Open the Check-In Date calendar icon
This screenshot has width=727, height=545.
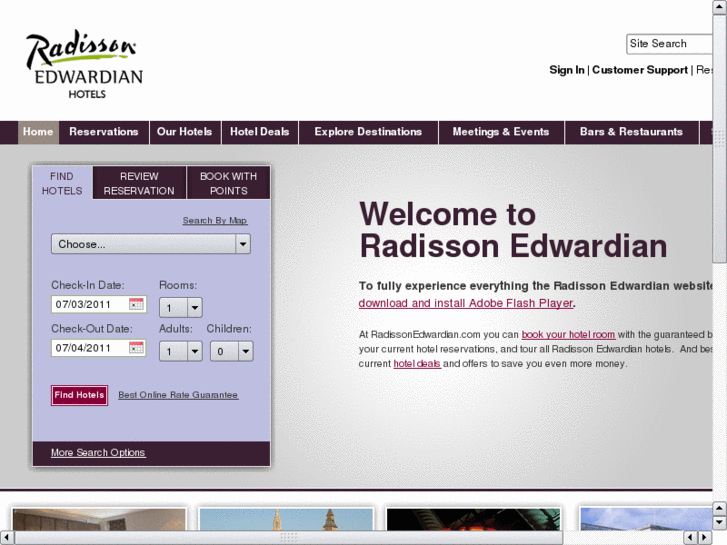click(x=136, y=304)
